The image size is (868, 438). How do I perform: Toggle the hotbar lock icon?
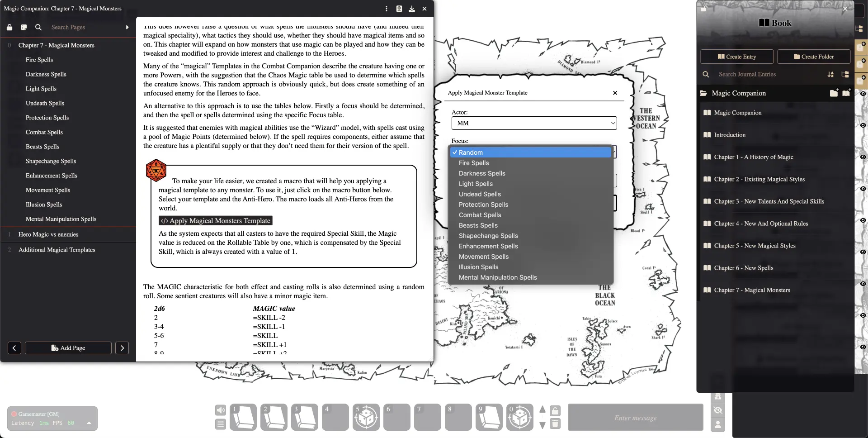(x=555, y=410)
